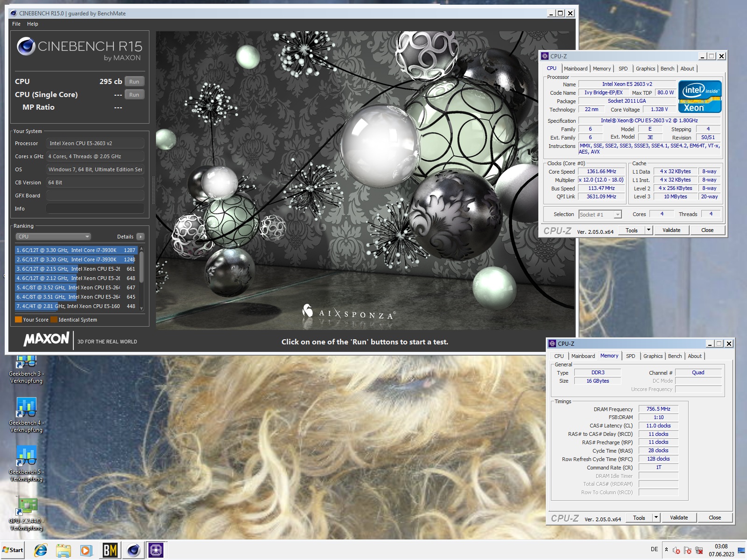The image size is (747, 560).
Task: Show hidden tray icons arrow
Action: [666, 549]
